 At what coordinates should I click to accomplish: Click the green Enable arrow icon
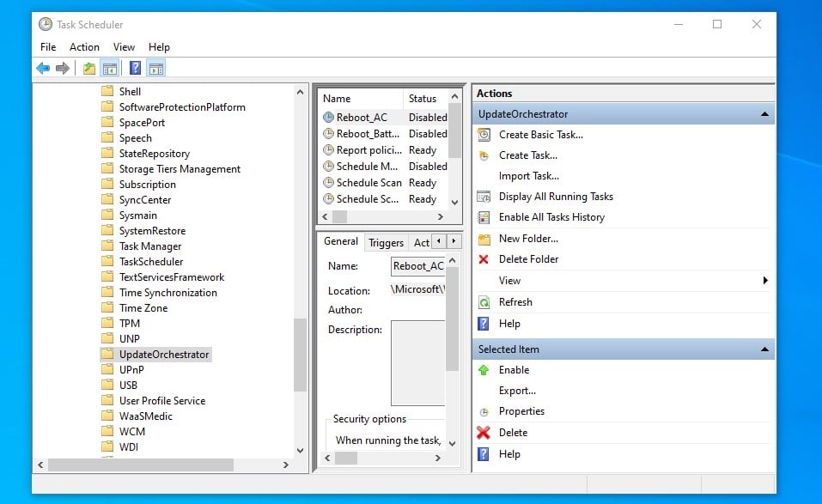tap(484, 370)
